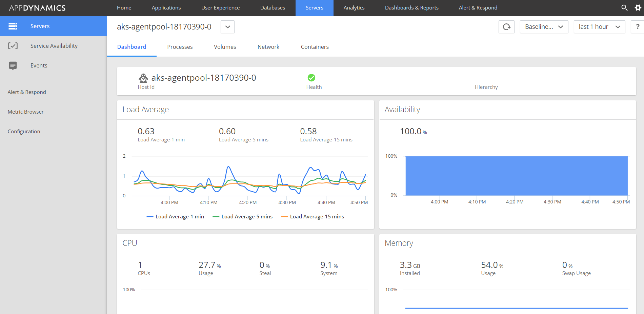Open Dashboards & Reports in top navigation

point(412,8)
